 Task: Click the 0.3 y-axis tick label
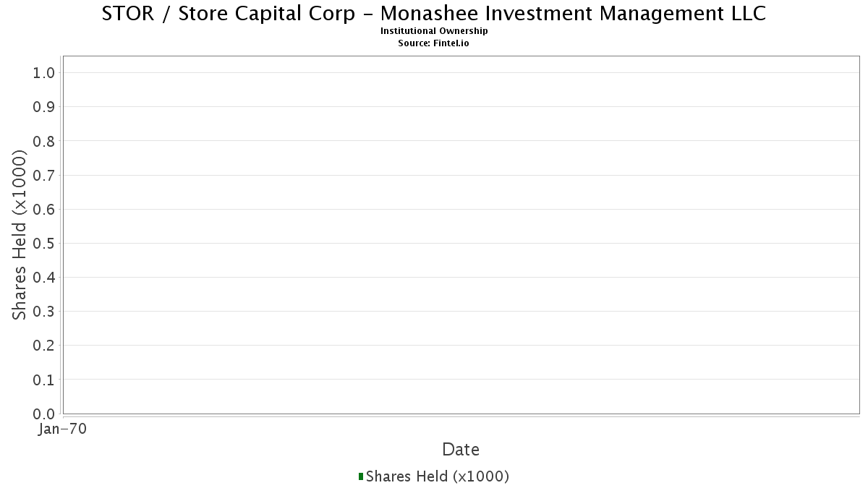[44, 312]
